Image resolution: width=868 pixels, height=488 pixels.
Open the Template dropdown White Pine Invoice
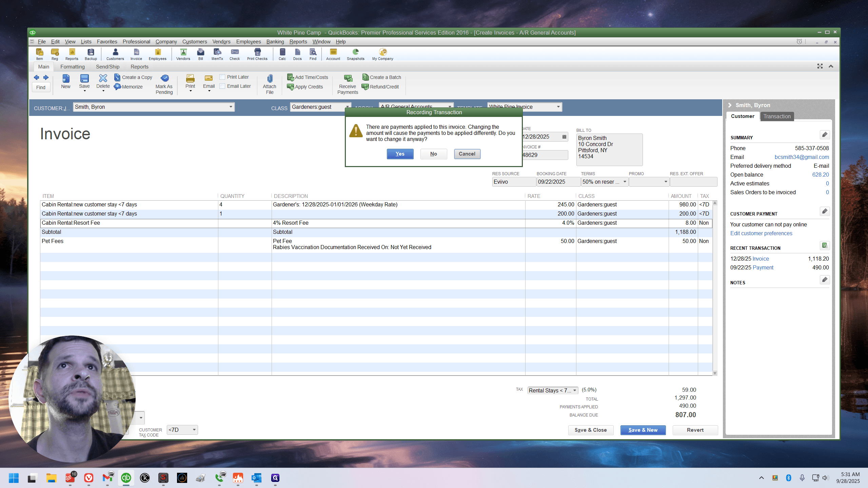[558, 107]
